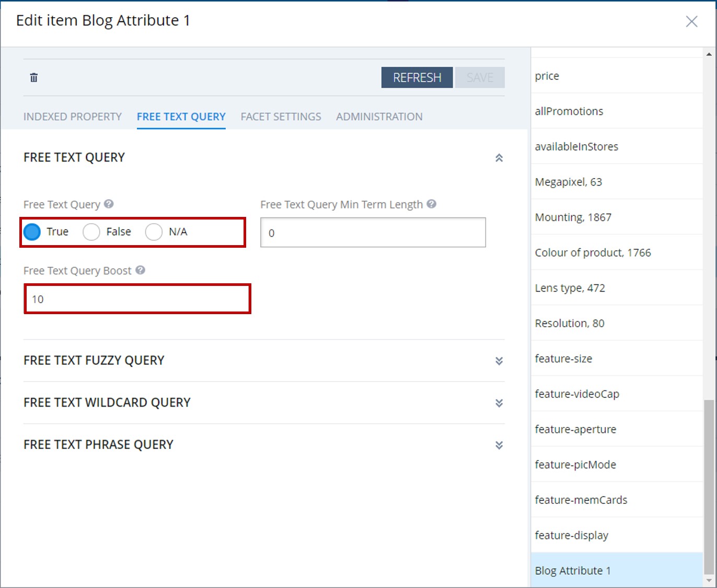Viewport: 717px width, 588px height.
Task: Focus the Free Text Query Boost field
Action: coord(137,299)
